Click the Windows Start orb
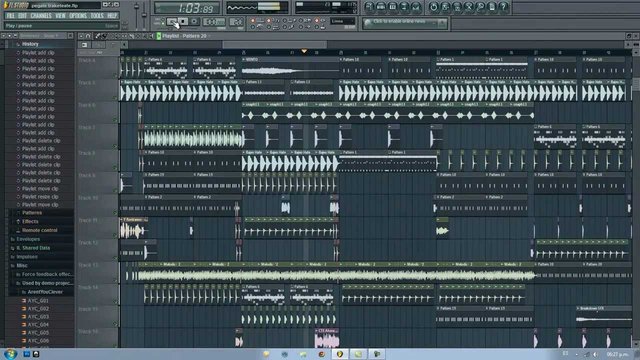The height and width of the screenshot is (360, 640). pos(10,353)
